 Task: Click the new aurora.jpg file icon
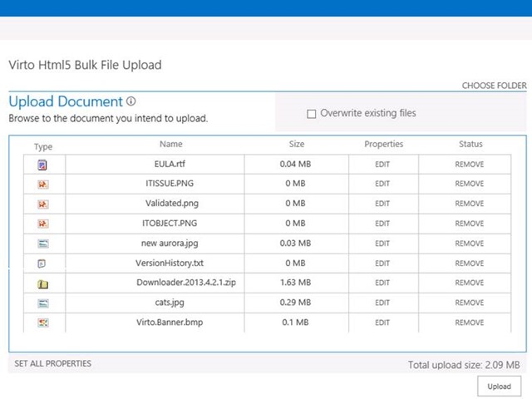[x=42, y=244]
